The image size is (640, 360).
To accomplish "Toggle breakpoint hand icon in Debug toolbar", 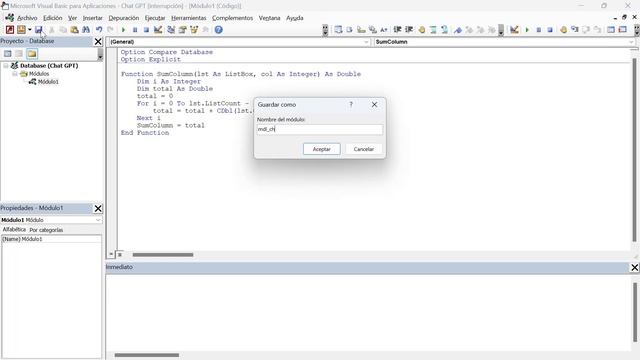I will [563, 30].
